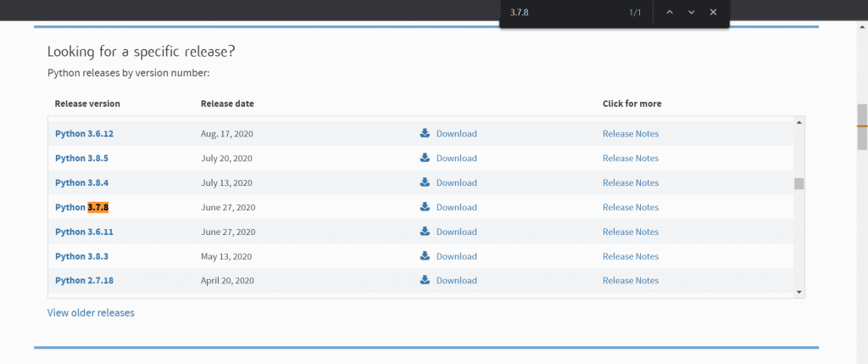Open Release Notes for Python 3.8.5
Viewport: 868px width, 364px height.
[x=631, y=158]
